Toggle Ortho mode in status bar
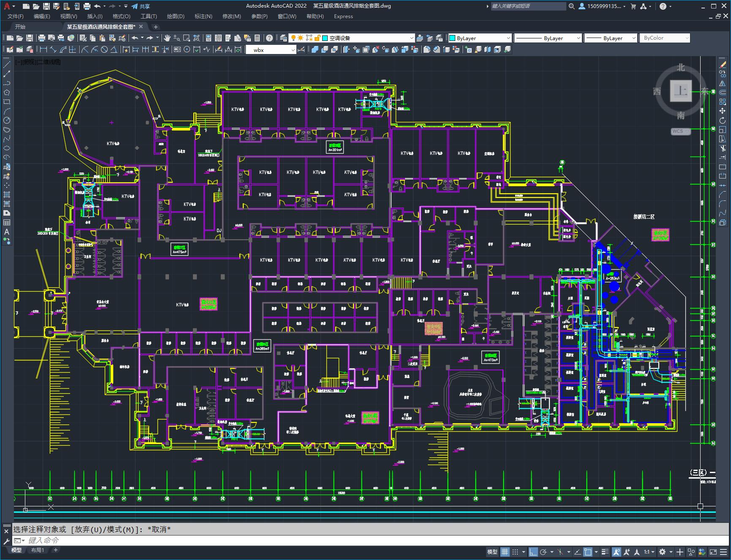The height and width of the screenshot is (560, 731). tap(533, 552)
